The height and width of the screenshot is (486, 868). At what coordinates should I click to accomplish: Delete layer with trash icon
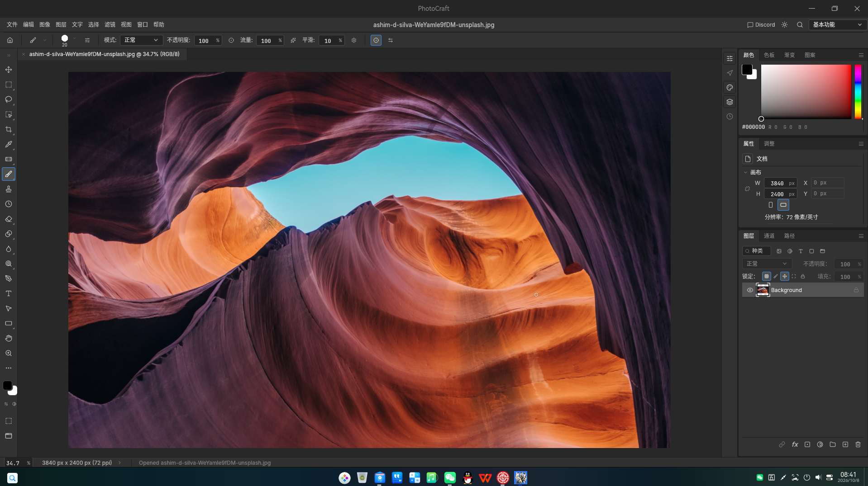point(858,444)
